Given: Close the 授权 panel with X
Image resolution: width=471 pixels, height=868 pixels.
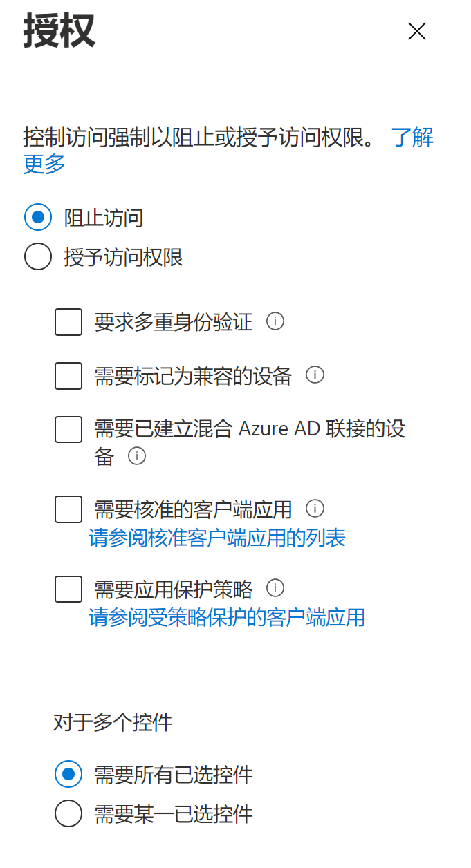Looking at the screenshot, I should point(416,31).
